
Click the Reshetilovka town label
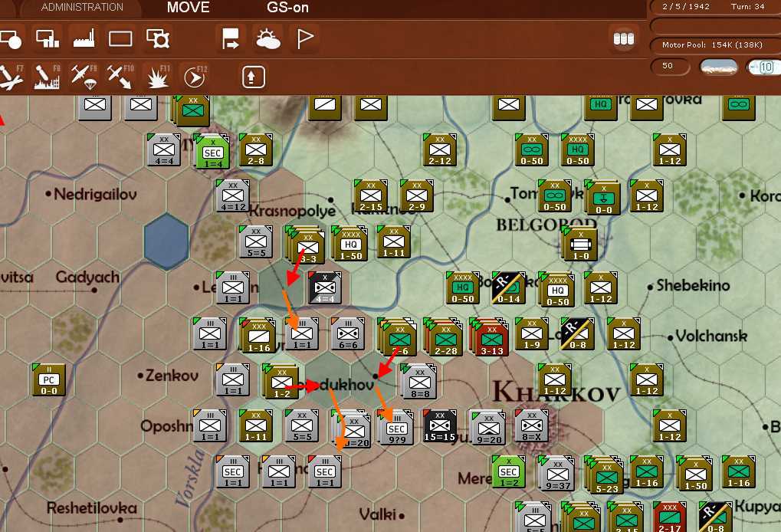click(92, 508)
